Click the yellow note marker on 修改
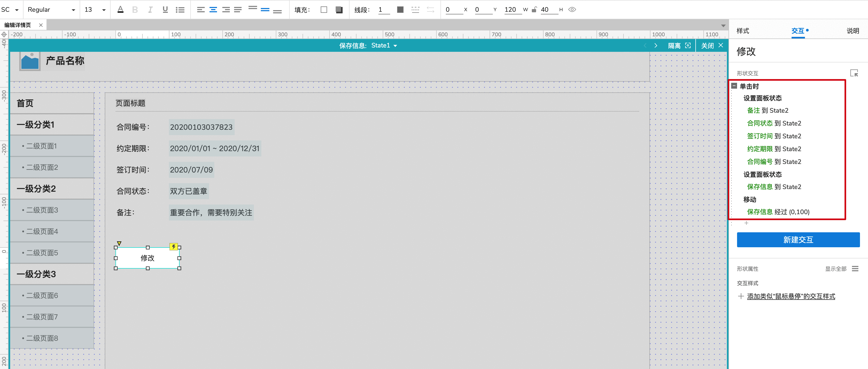Screen dimensions: 868x369 119,243
